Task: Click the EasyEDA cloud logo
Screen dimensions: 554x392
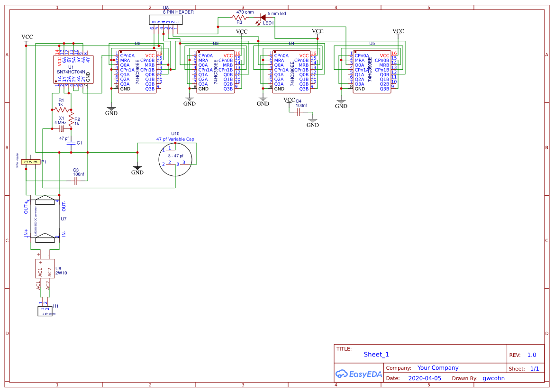Action: coord(342,374)
